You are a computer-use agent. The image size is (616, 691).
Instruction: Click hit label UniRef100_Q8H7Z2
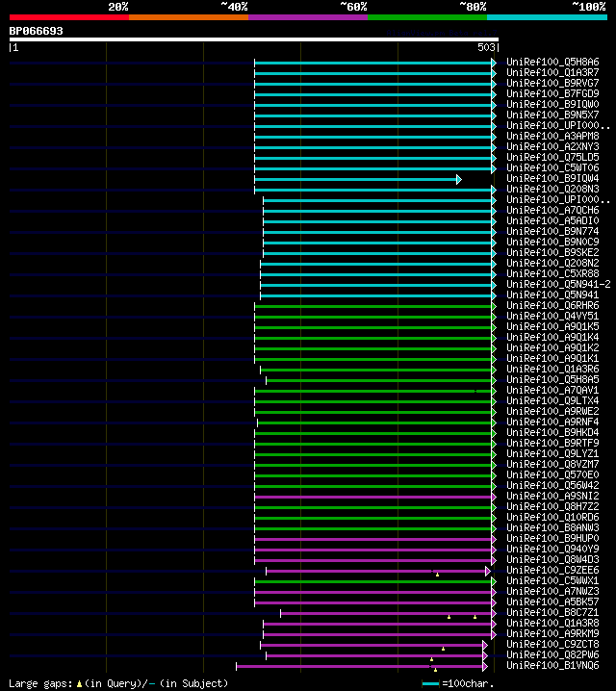pyautogui.click(x=552, y=506)
